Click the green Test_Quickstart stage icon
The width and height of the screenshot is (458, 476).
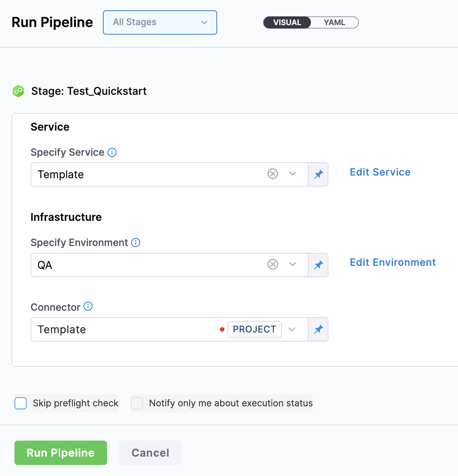pos(18,91)
